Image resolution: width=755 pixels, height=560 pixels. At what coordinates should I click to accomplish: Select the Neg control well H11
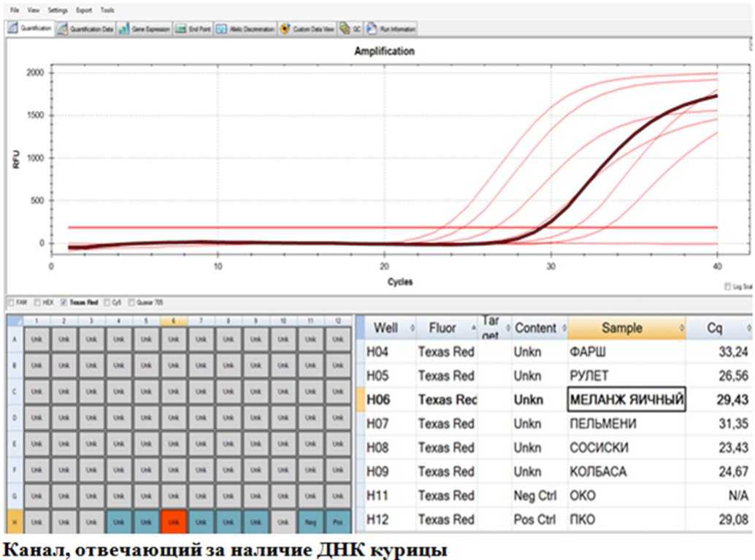tap(310, 521)
